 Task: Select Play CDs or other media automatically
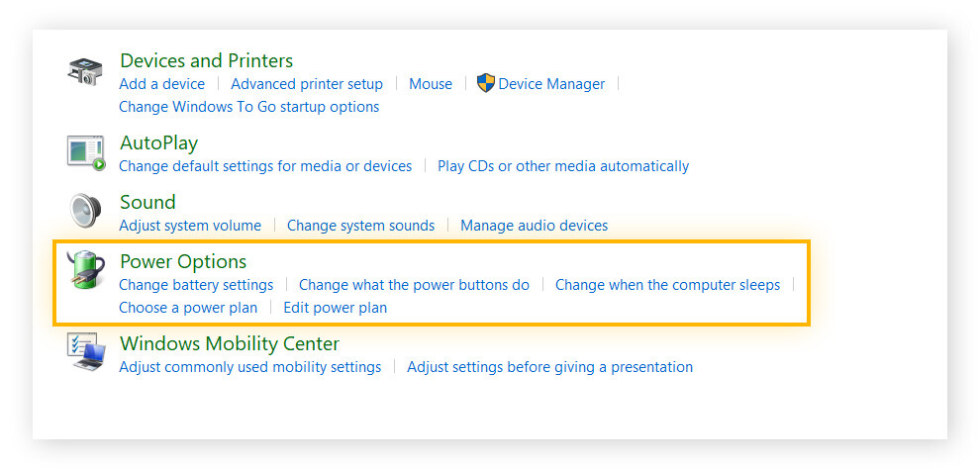563,166
